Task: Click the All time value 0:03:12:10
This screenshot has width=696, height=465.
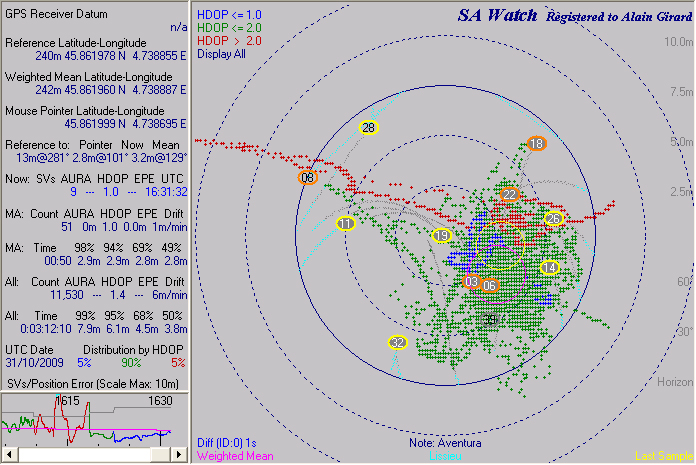Action: pos(46,329)
